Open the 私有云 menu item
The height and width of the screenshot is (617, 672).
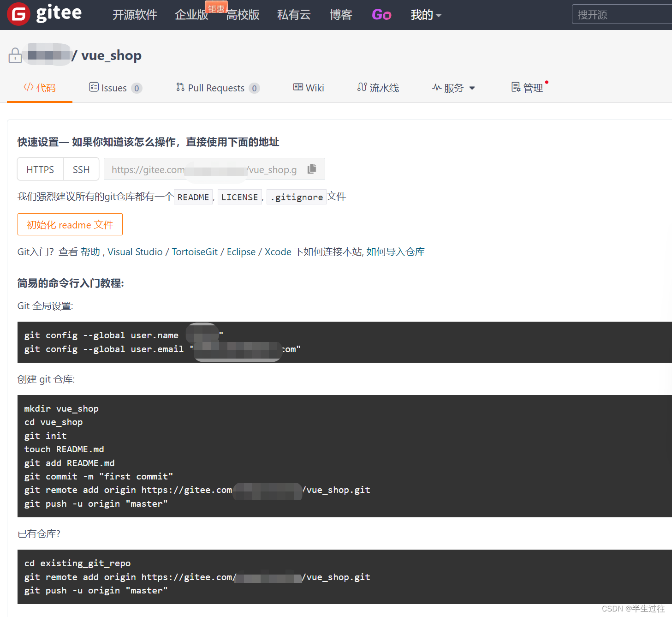tap(294, 15)
